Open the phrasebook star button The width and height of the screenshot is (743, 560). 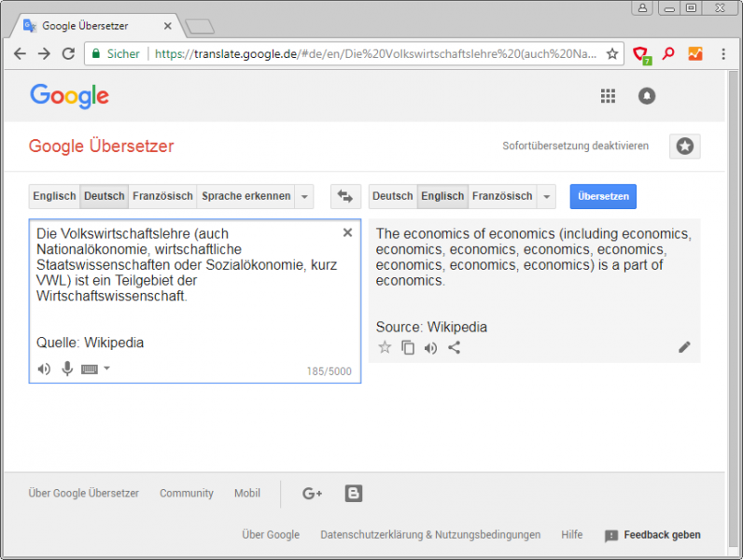click(685, 146)
